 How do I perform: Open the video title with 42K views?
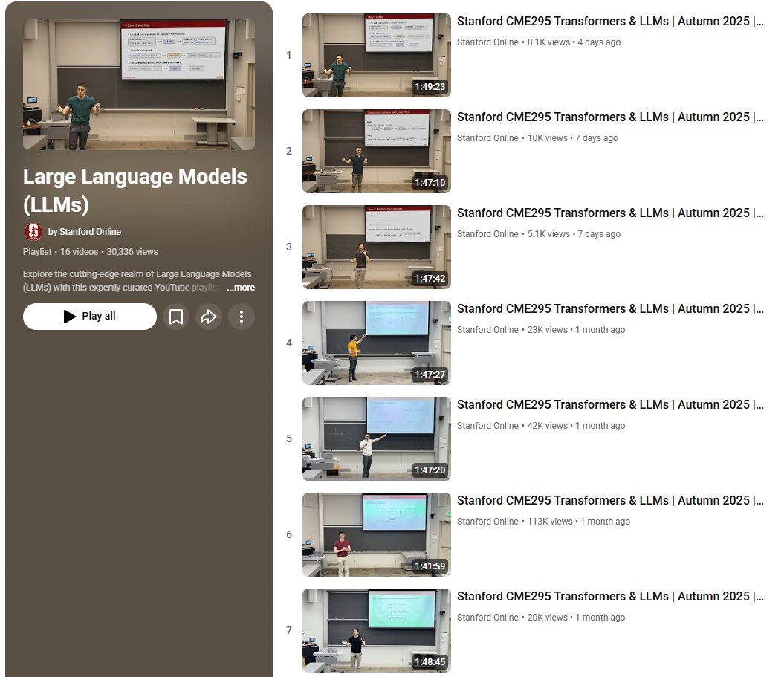tap(610, 404)
